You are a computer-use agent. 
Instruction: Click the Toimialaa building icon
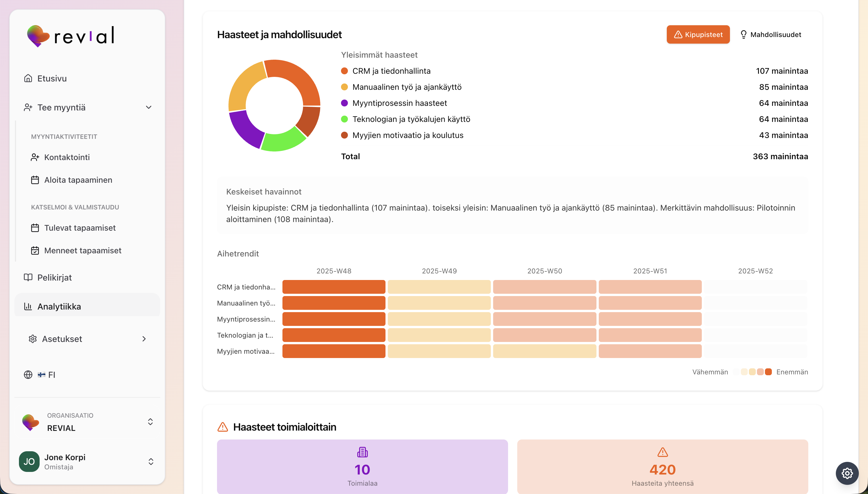click(362, 452)
